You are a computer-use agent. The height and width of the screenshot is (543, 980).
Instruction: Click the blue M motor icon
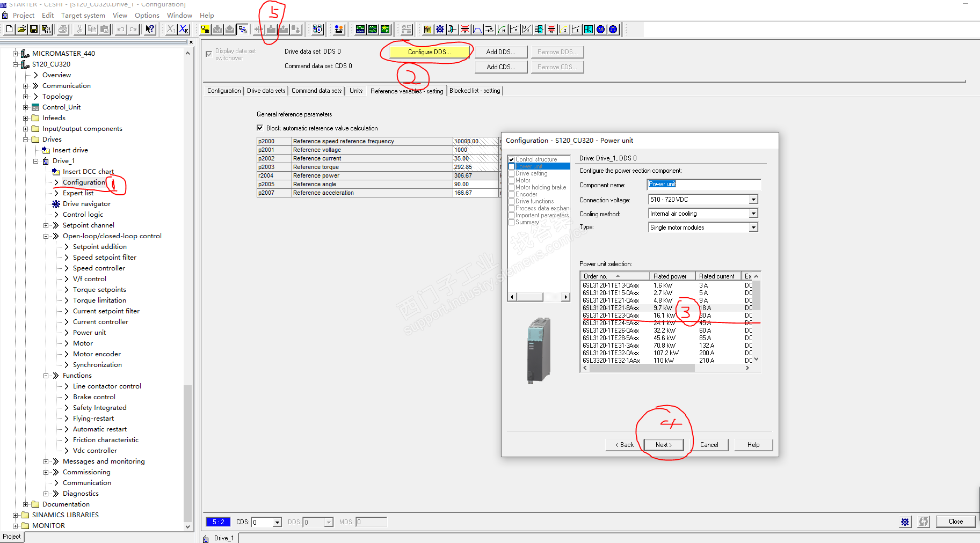click(601, 30)
